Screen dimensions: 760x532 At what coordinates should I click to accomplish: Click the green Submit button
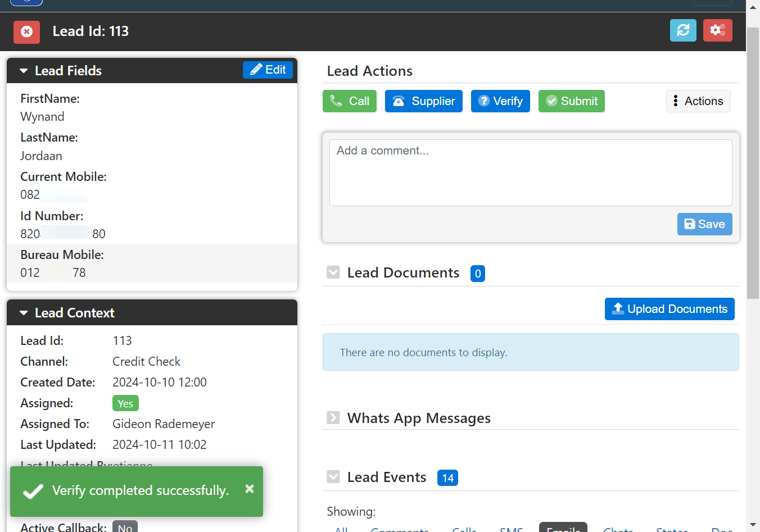[572, 101]
